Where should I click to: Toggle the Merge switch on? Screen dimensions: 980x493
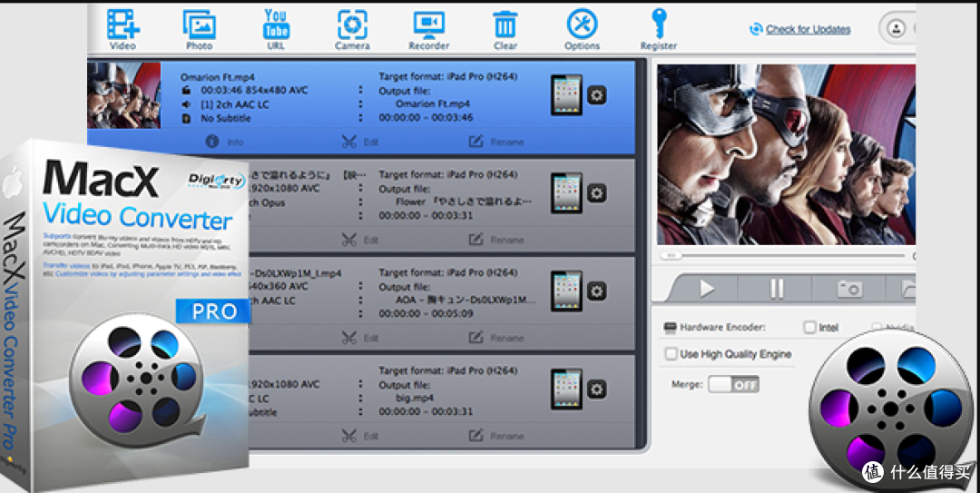pos(734,384)
